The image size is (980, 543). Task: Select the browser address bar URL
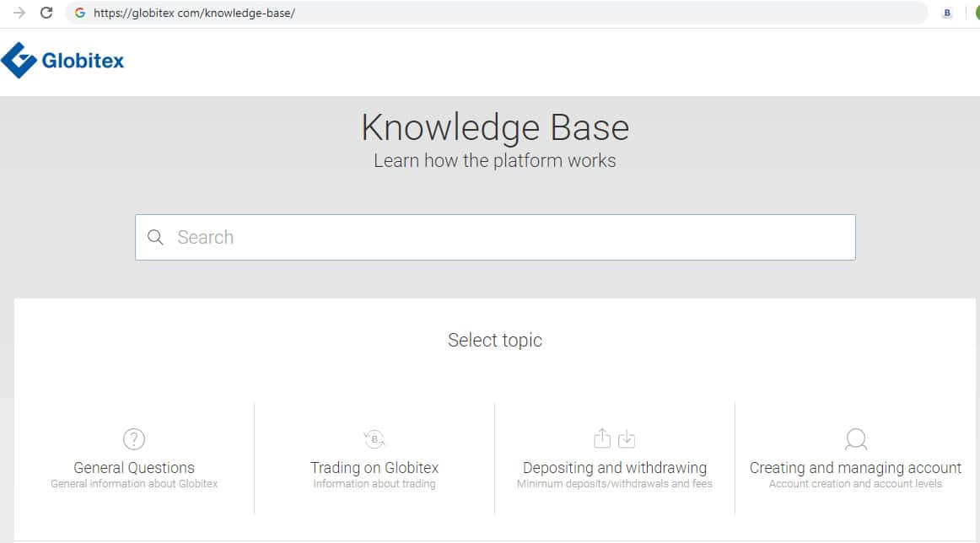click(x=194, y=13)
